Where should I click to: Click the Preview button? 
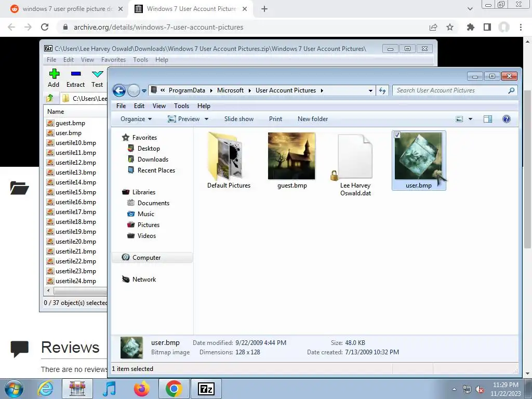(x=184, y=119)
